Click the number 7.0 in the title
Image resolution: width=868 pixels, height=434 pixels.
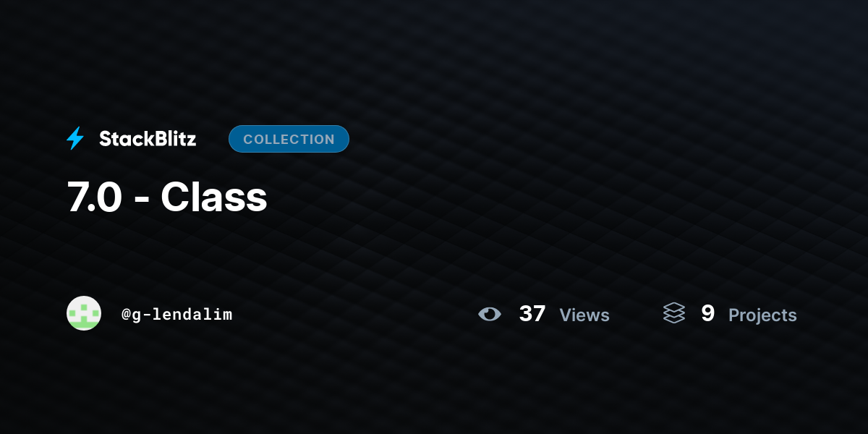coord(95,197)
